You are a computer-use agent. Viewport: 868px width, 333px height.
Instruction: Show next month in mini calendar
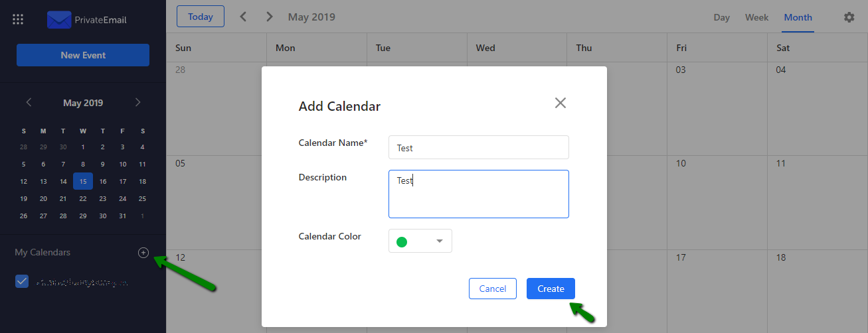(137, 102)
